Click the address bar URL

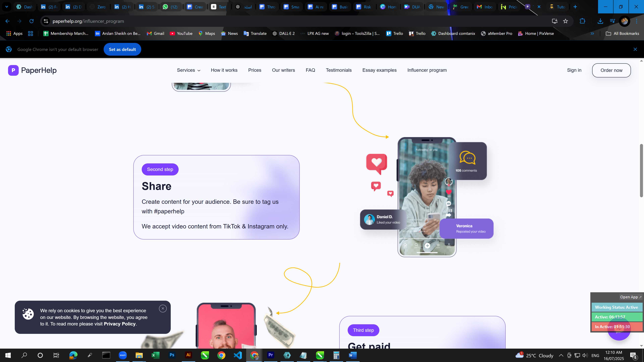point(88,21)
